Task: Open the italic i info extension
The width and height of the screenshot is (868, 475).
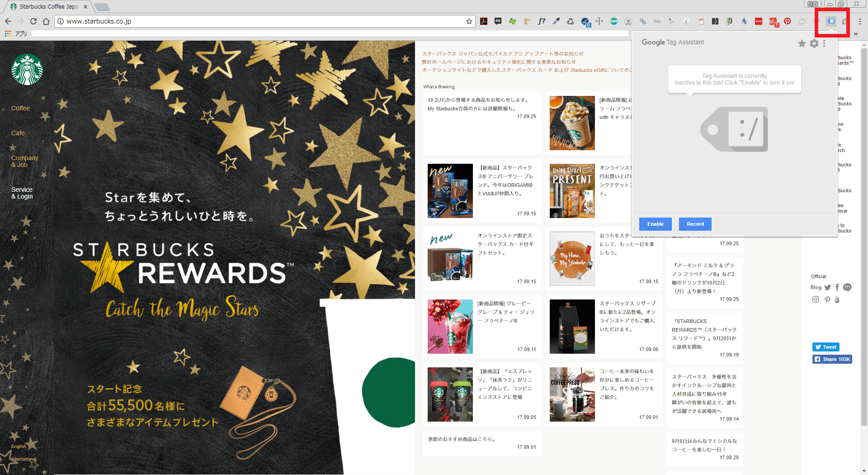Action: (x=686, y=21)
